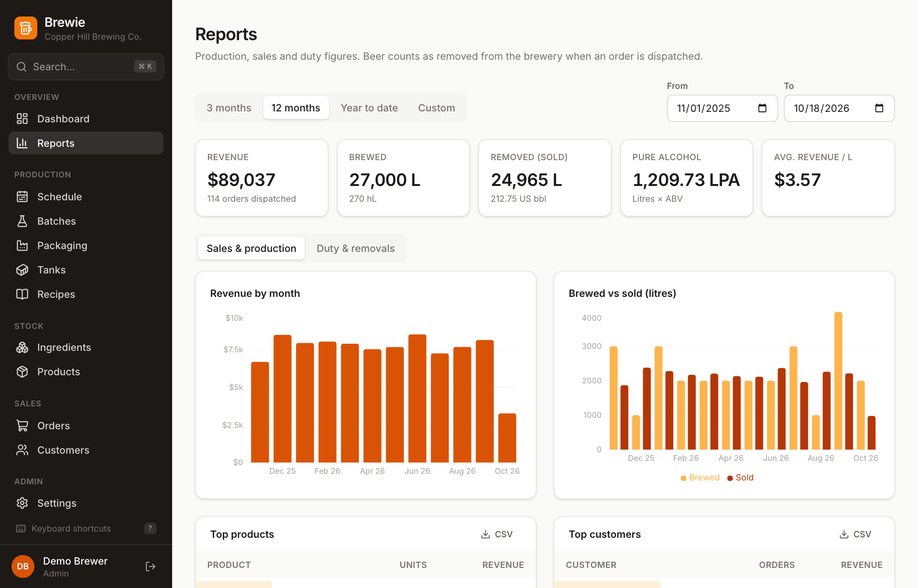Download Top customers CSV
Screen dimensions: 918x588
(x=855, y=534)
